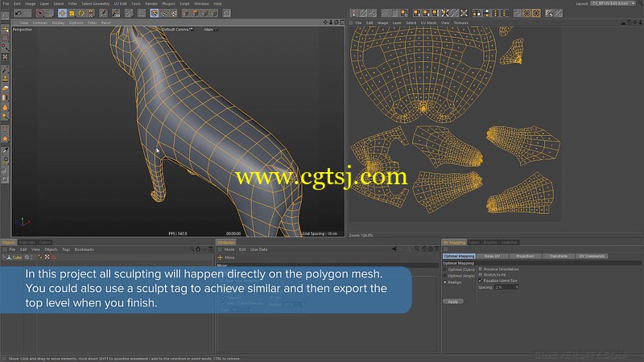This screenshot has height=362, width=644.
Task: Click the Mirror UV horizontal icon
Action: point(477,14)
